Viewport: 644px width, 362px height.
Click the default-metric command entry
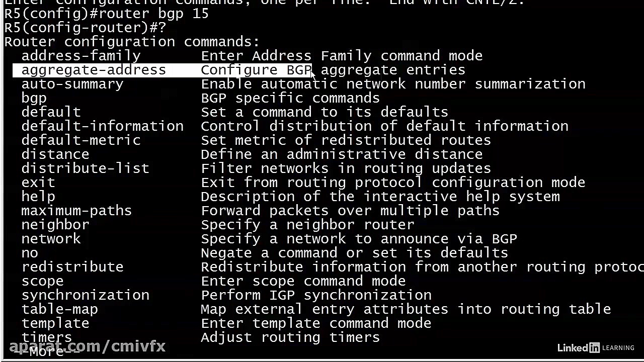[80, 140]
